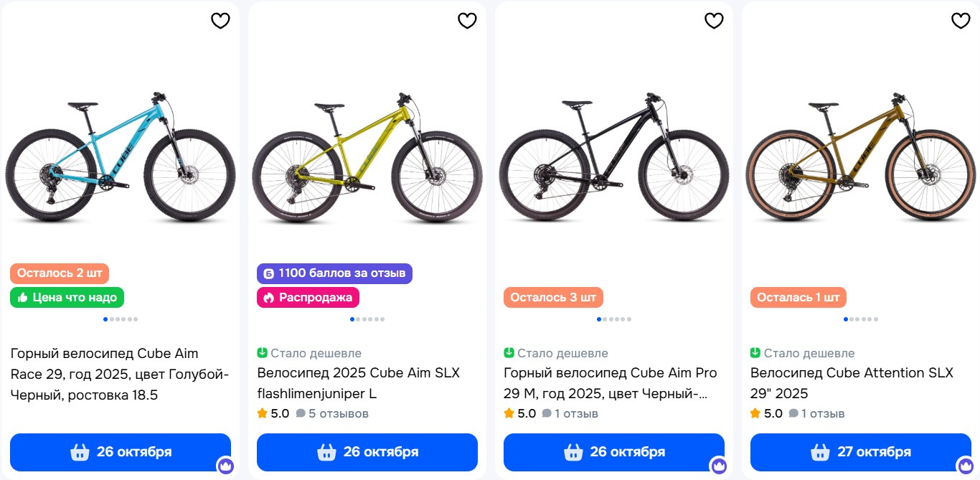Viewport: 980px width, 480px height.
Task: Add Cube Aim Race 29 to cart
Action: tap(121, 452)
